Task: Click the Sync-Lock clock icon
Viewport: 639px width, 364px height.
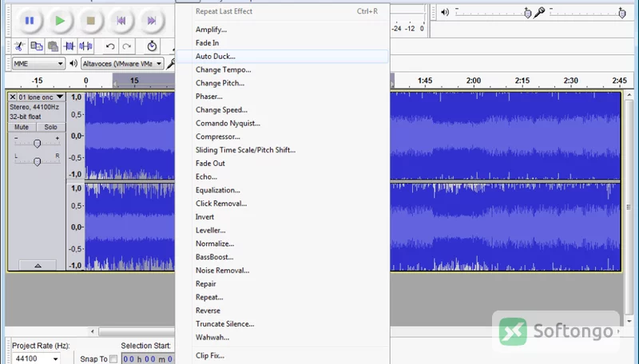Action: (x=152, y=46)
